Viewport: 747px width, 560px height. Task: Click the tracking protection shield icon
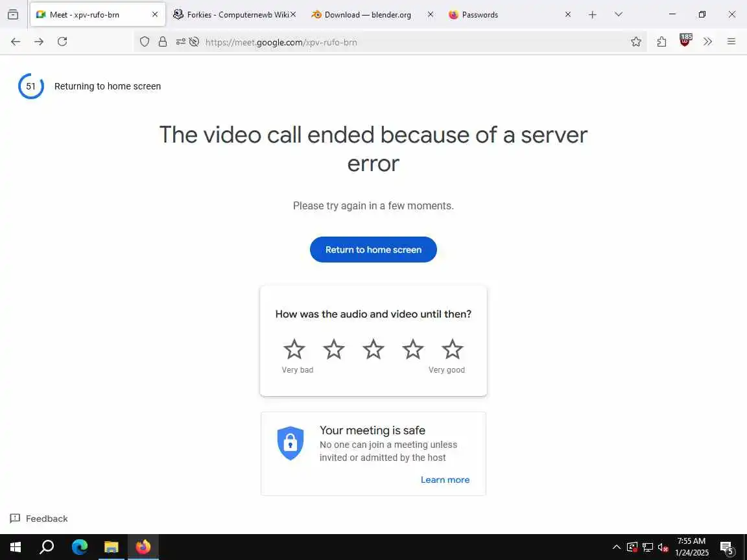[145, 42]
